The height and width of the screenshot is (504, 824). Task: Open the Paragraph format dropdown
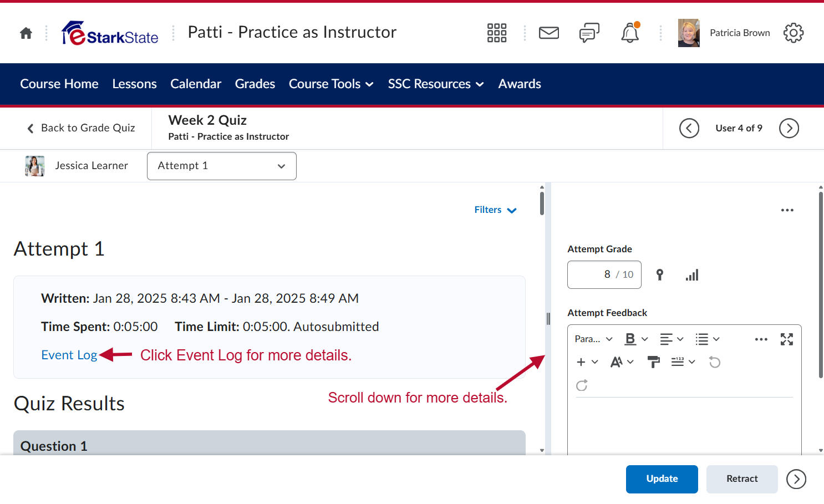pyautogui.click(x=593, y=339)
